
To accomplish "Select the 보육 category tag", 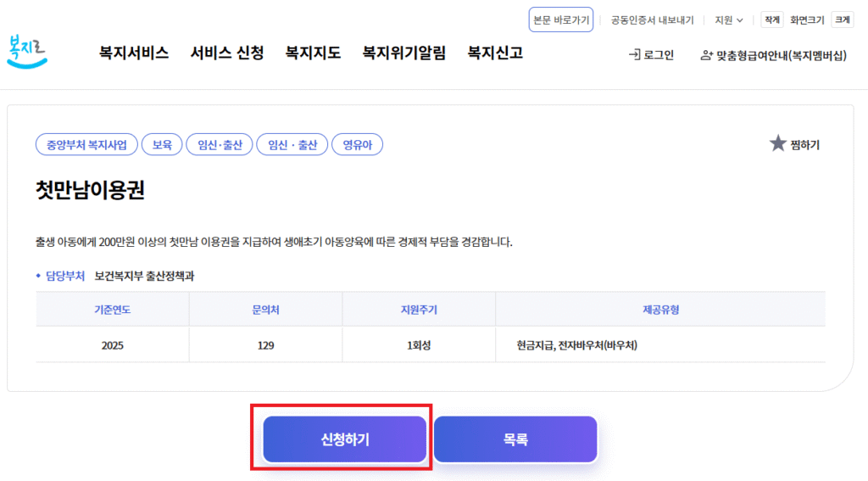I will click(162, 145).
